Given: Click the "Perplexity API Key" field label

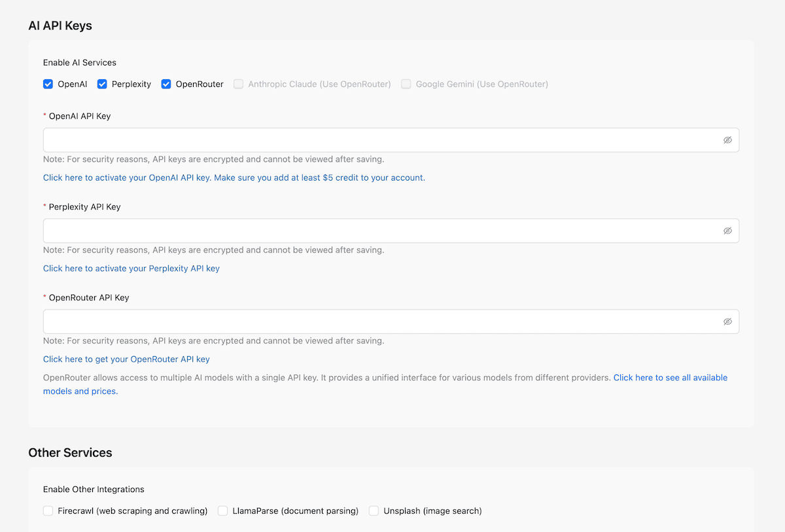Looking at the screenshot, I should [85, 207].
